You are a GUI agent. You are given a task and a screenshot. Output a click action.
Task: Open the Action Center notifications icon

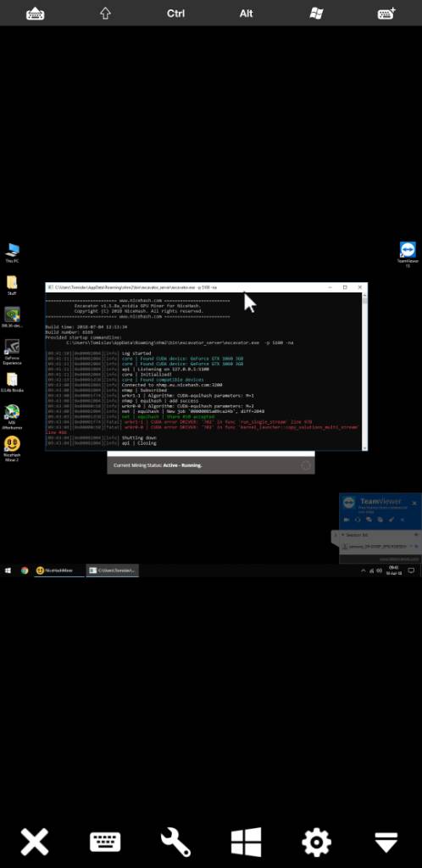tap(412, 570)
